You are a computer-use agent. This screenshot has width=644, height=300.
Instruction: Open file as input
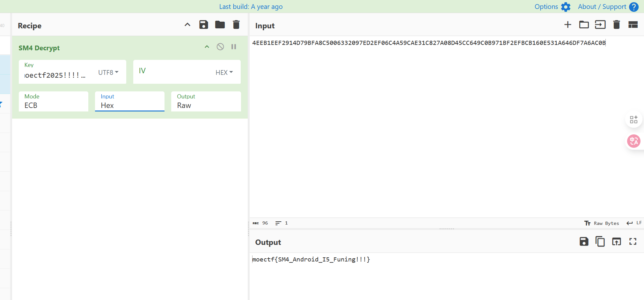(600, 25)
